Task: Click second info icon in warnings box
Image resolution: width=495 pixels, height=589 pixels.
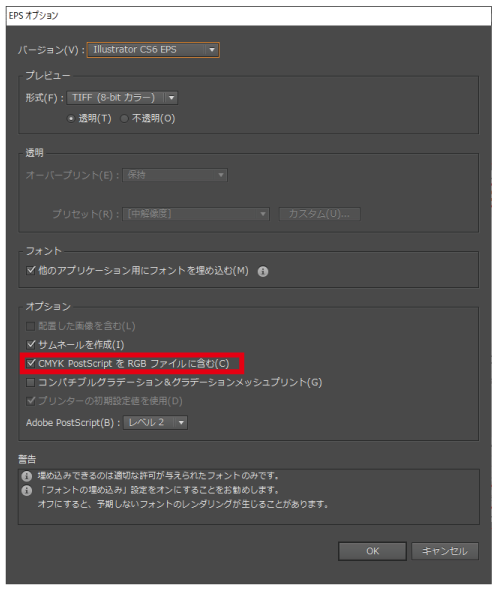Action: point(26,490)
